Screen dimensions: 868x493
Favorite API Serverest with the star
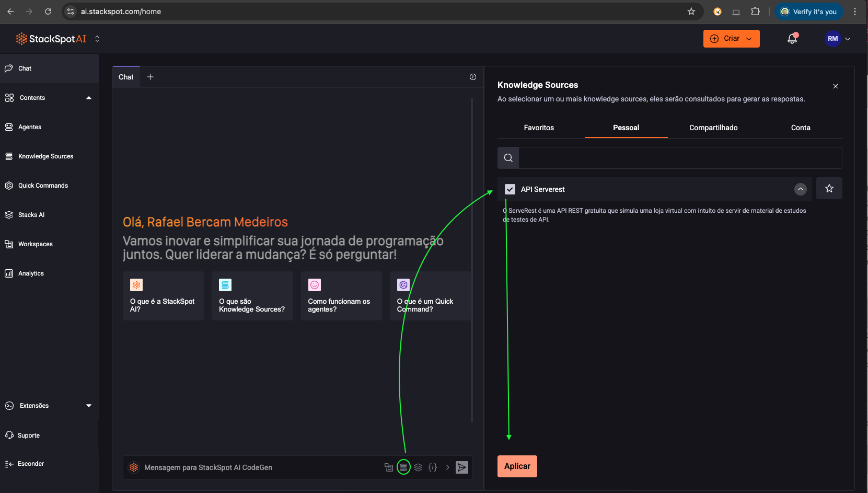point(829,188)
